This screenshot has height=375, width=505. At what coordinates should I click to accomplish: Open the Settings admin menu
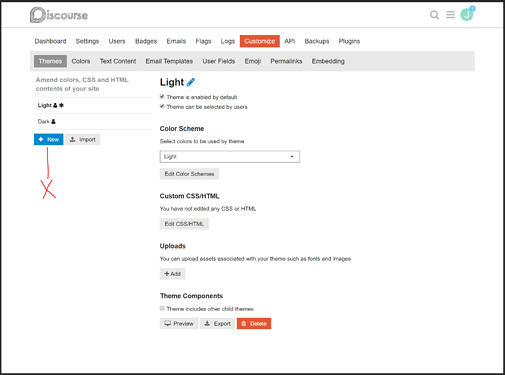pyautogui.click(x=87, y=41)
